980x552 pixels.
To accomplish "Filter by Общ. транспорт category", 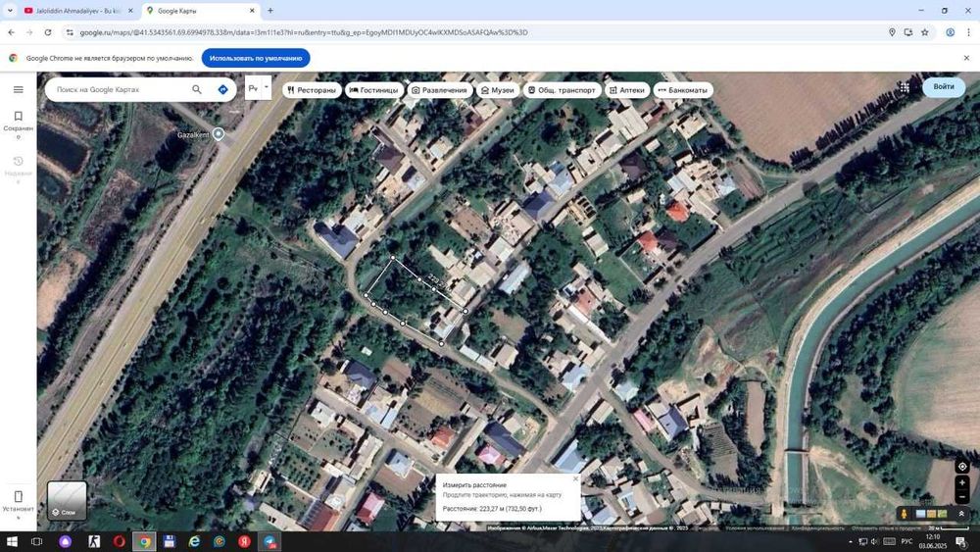I will point(562,90).
